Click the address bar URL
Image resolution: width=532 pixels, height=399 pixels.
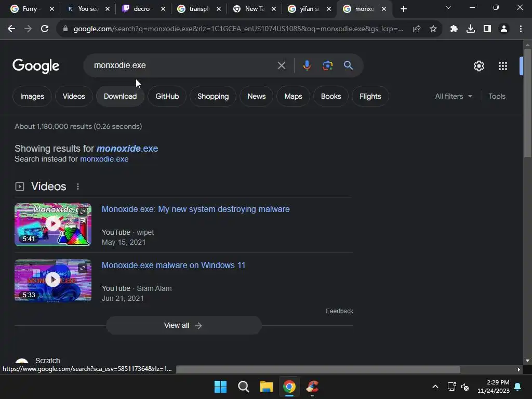point(238,29)
